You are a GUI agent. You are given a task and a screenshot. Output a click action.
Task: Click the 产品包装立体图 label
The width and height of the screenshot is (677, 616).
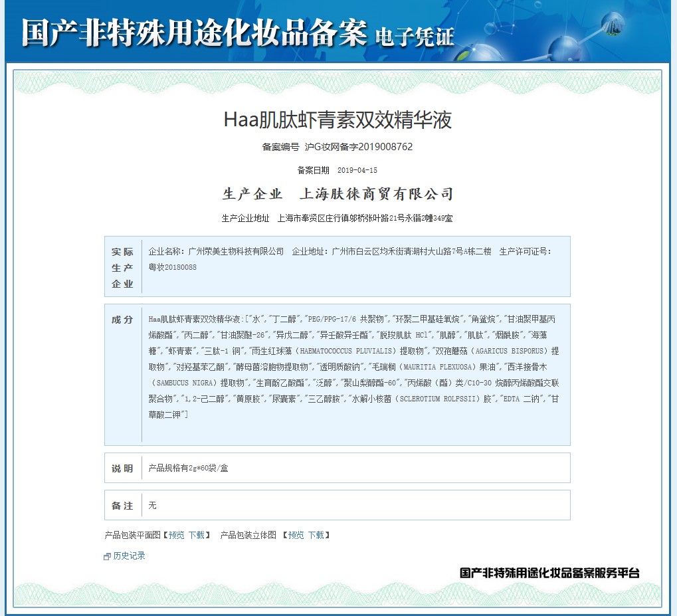248,535
